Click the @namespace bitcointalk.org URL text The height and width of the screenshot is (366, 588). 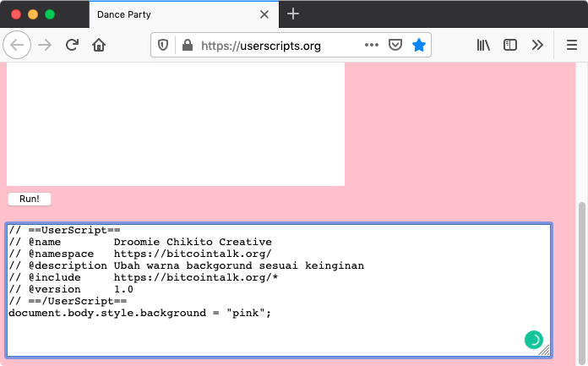point(193,254)
